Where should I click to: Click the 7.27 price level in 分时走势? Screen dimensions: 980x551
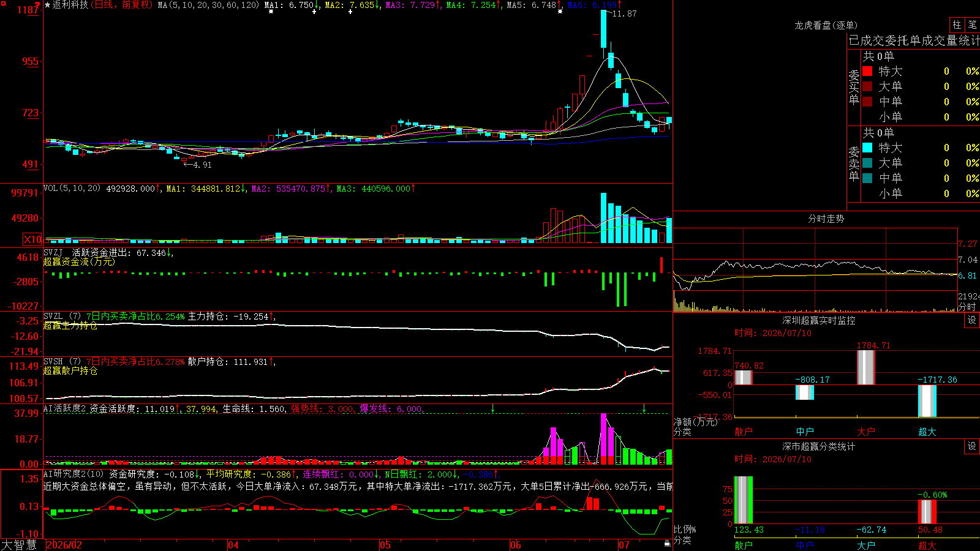tap(968, 244)
